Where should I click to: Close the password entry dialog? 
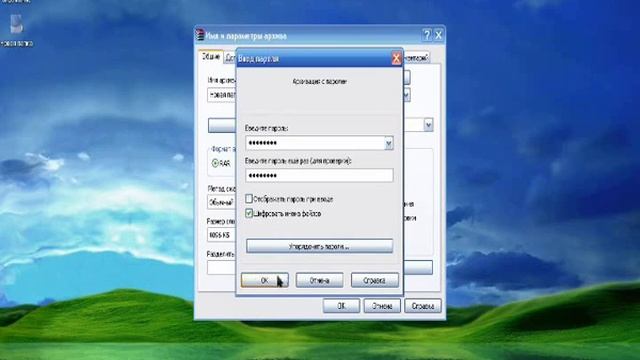396,58
